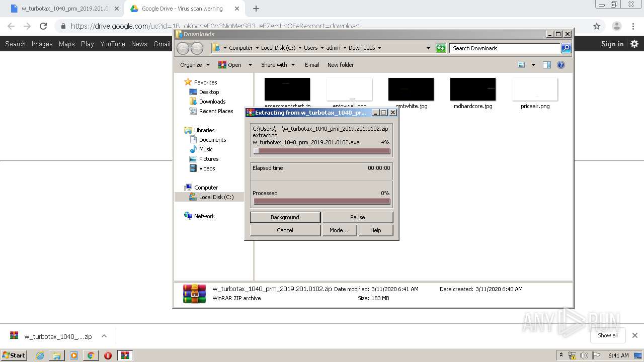Click the extraction file progress bar
644x362 pixels.
[321, 151]
